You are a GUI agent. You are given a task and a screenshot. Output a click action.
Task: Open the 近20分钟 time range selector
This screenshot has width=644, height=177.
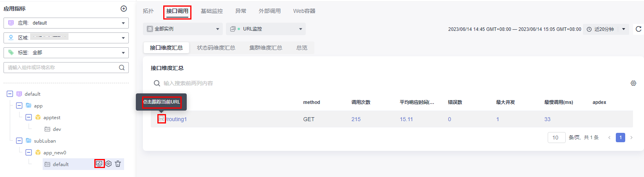click(606, 29)
